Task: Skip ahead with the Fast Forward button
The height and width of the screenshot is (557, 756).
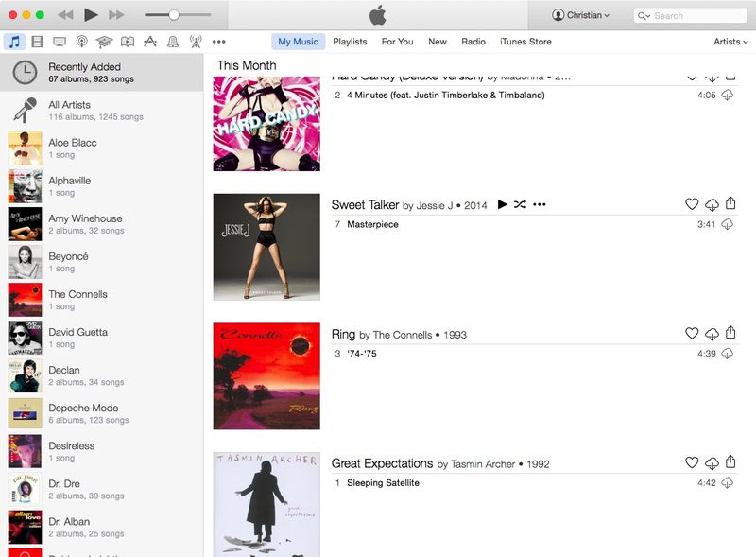Action: coord(116,15)
